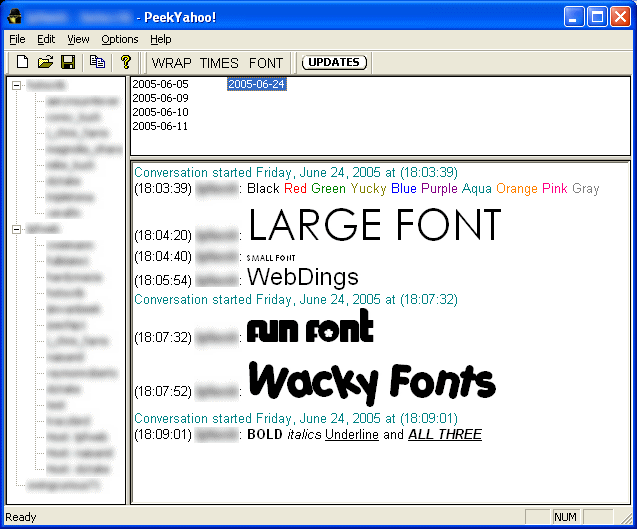Click the timestamp (18:04:20)
Viewport: 637px width, 529px height.
click(x=163, y=235)
